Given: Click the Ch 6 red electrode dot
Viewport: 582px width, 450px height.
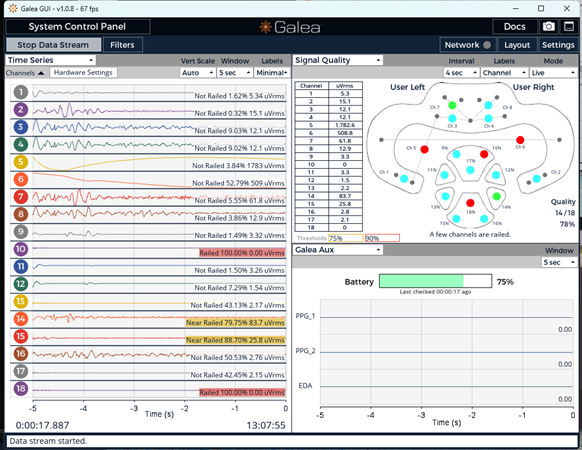Looking at the screenshot, I should click(520, 140).
